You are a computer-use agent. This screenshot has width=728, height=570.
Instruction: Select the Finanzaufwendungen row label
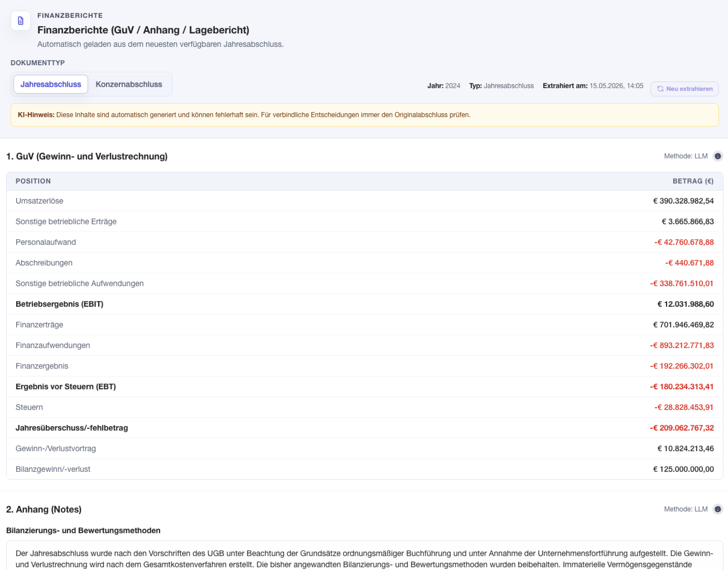53,345
